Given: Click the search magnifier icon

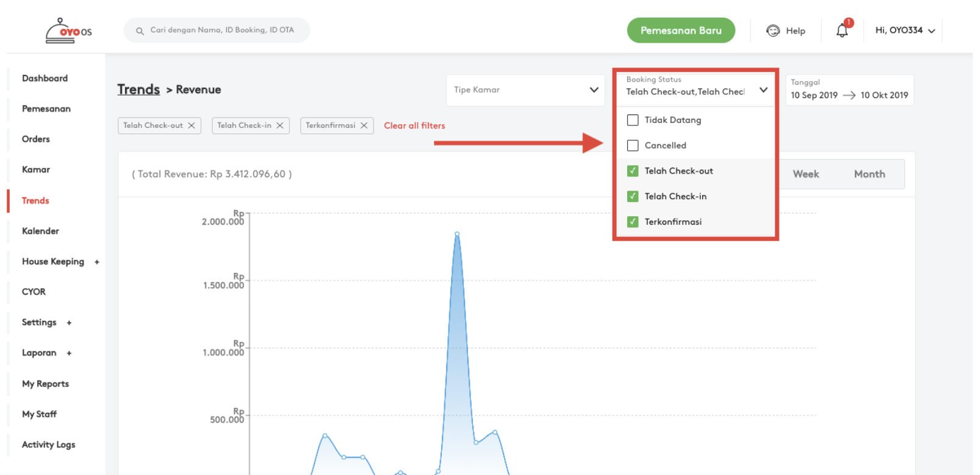Looking at the screenshot, I should [140, 30].
